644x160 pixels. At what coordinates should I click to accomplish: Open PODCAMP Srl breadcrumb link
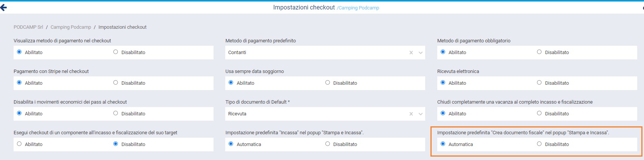tap(28, 27)
